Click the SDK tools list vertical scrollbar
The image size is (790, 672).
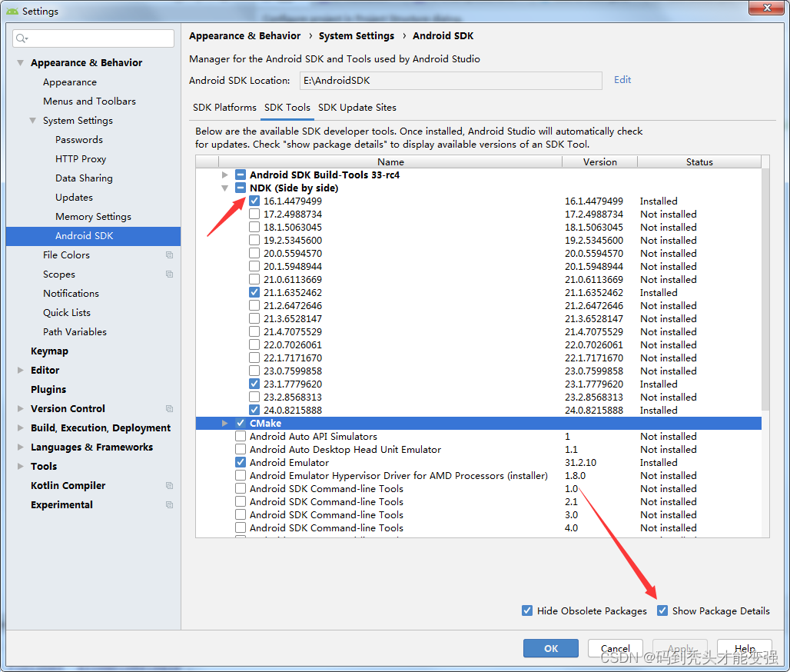(765, 290)
